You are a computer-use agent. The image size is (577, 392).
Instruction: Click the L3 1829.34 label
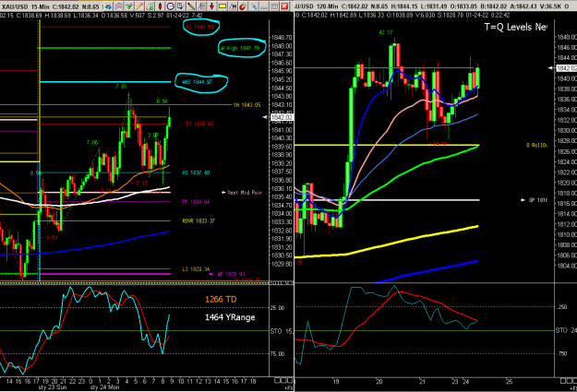coord(196,269)
